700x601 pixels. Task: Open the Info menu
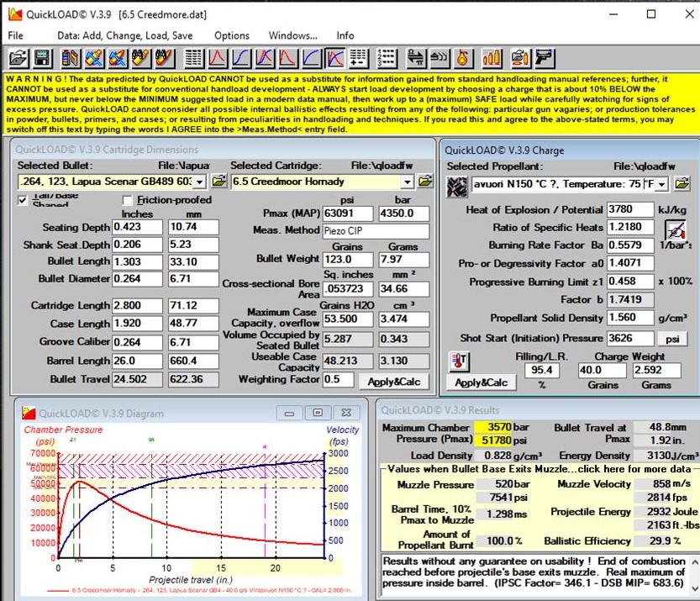[345, 35]
